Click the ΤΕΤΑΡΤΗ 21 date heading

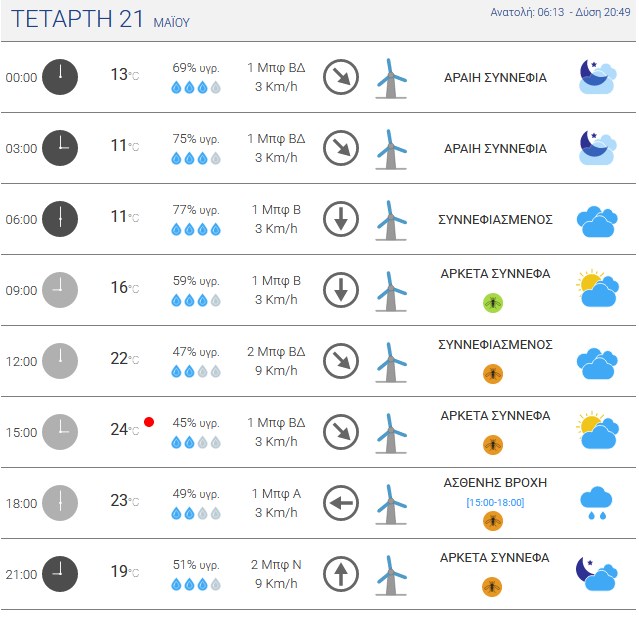pyautogui.click(x=77, y=19)
